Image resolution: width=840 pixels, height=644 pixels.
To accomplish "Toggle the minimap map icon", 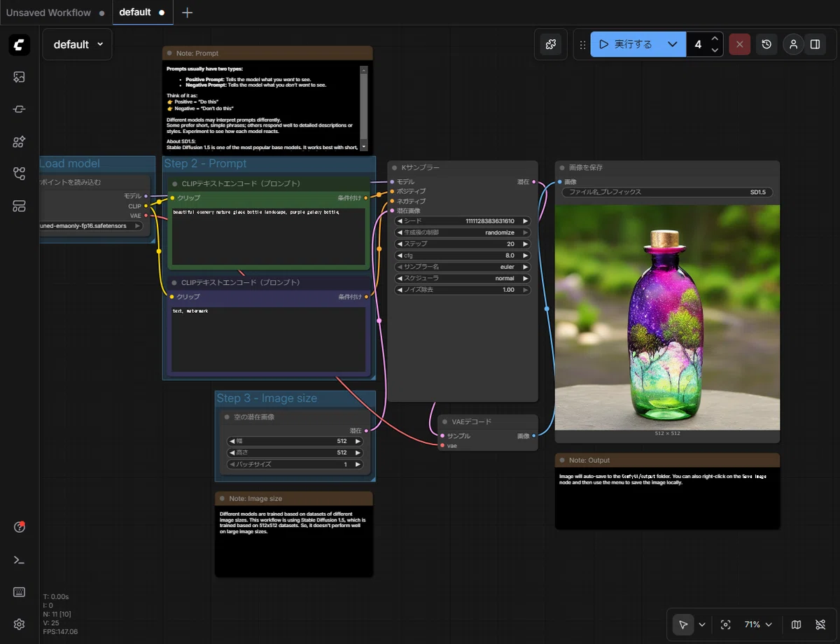I will tap(796, 624).
